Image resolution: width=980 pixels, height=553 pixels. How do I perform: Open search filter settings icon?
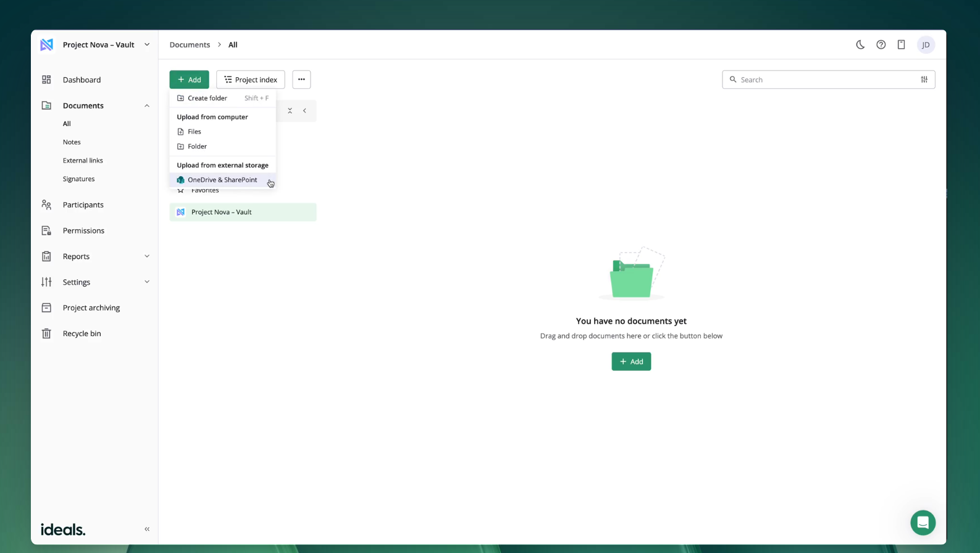click(x=924, y=80)
